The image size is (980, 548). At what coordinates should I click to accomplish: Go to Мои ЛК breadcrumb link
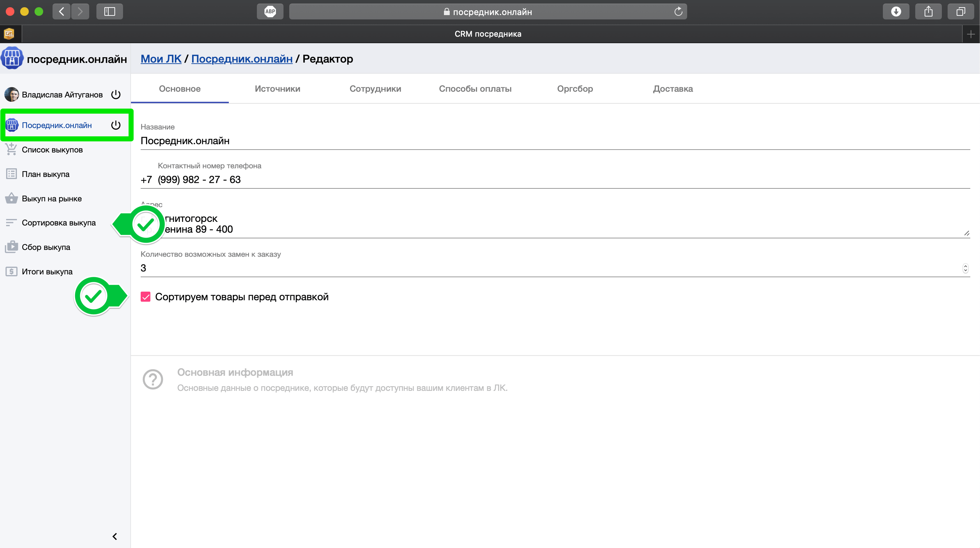[x=161, y=59]
